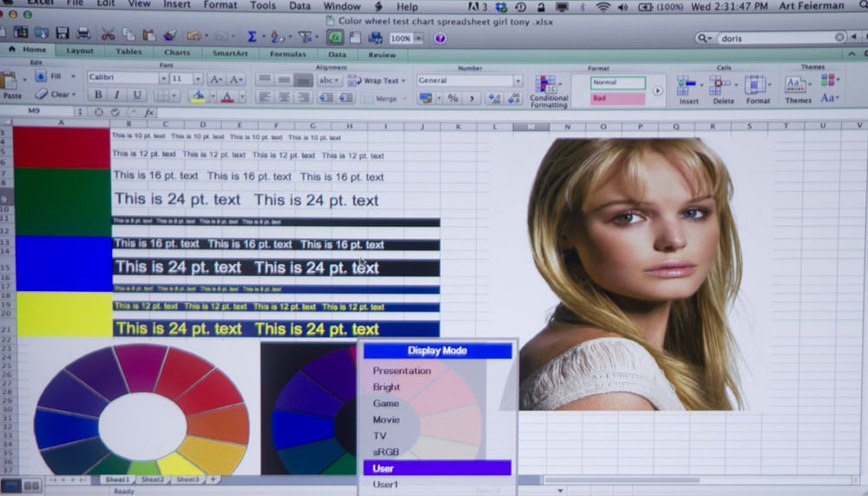Image resolution: width=868 pixels, height=496 pixels.
Task: Paste from the standard toolbar clipboard icon
Action: tap(149, 35)
